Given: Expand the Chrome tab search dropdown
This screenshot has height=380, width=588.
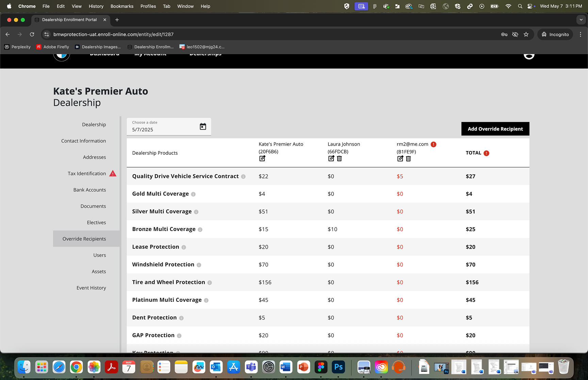Looking at the screenshot, I should [581, 20].
